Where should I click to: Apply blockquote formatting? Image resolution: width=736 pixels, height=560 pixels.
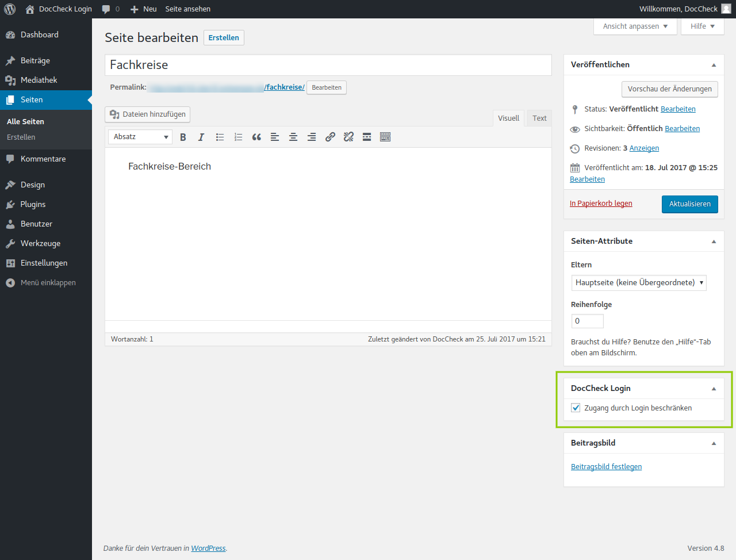pos(256,137)
